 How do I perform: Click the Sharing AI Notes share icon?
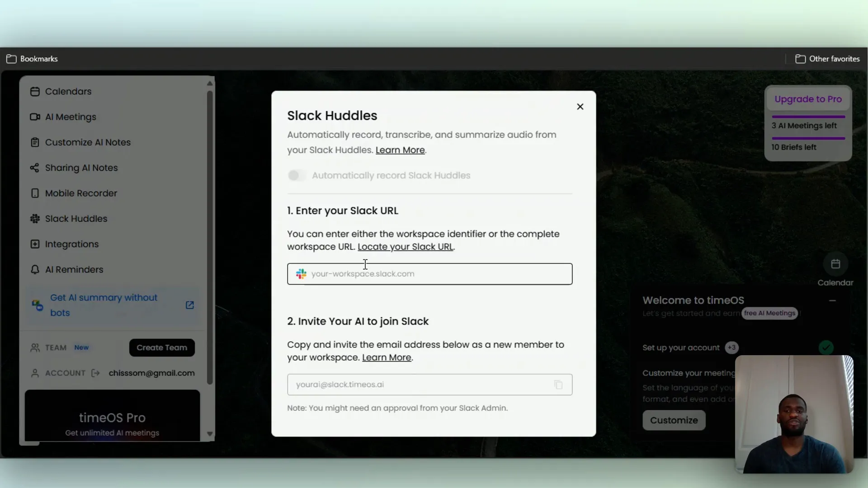[x=35, y=168]
